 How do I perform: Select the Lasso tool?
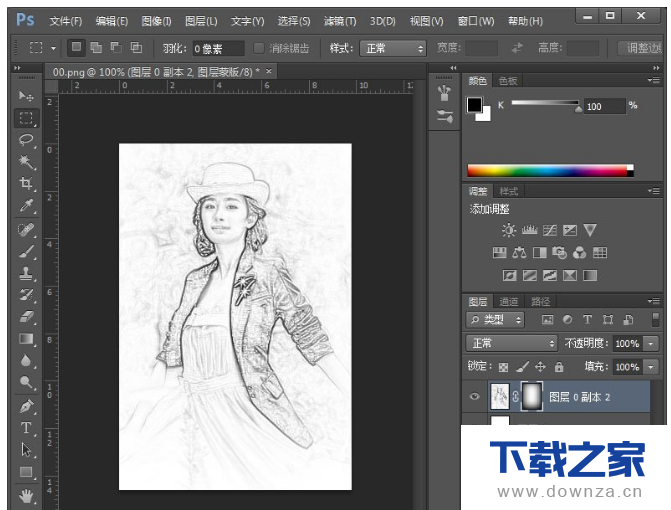26,140
